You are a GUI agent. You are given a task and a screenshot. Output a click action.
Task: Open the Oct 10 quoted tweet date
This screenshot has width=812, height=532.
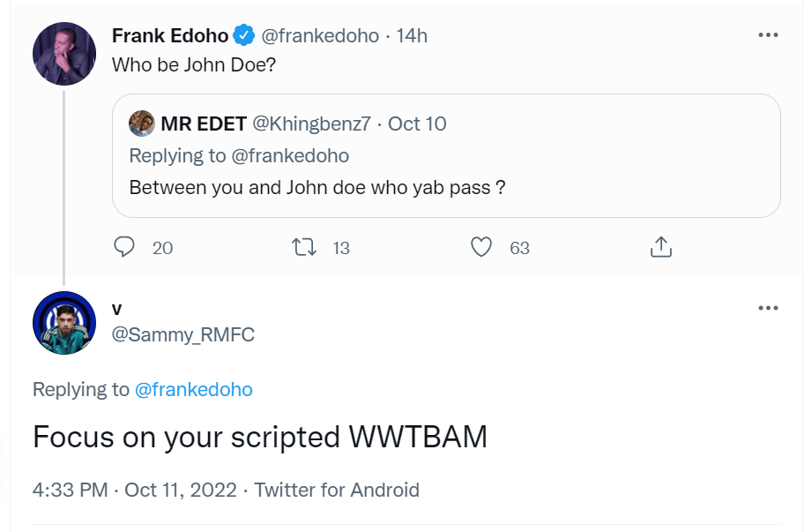pyautogui.click(x=416, y=124)
